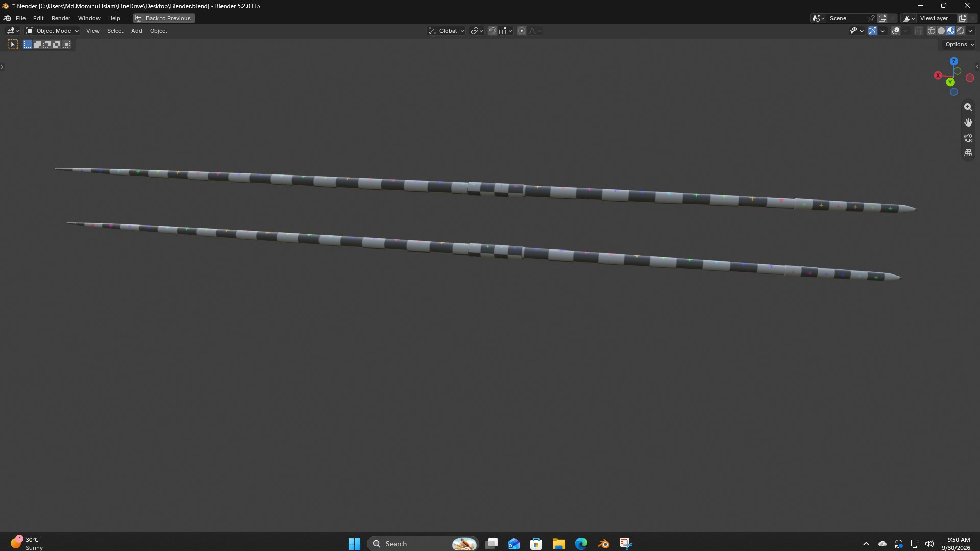Click the new scene duplicate icon

(x=883, y=18)
